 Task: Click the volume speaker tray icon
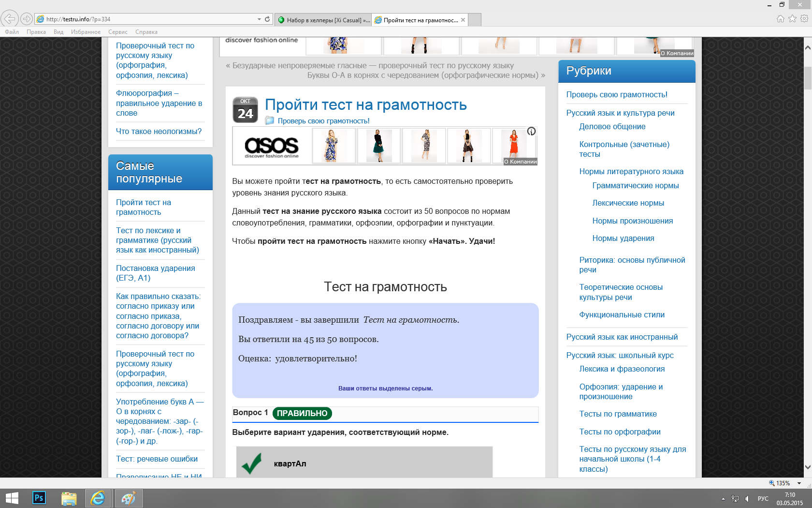(747, 499)
